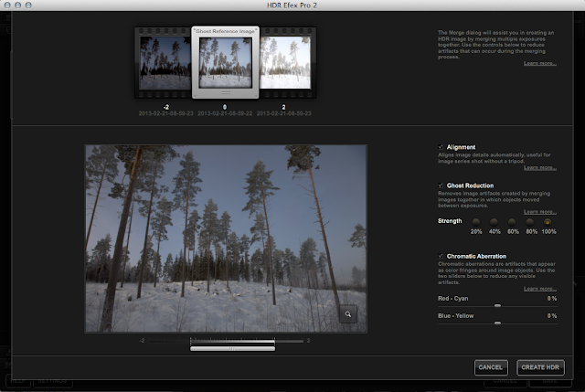Set ghost reduction strength to 60%

point(512,222)
